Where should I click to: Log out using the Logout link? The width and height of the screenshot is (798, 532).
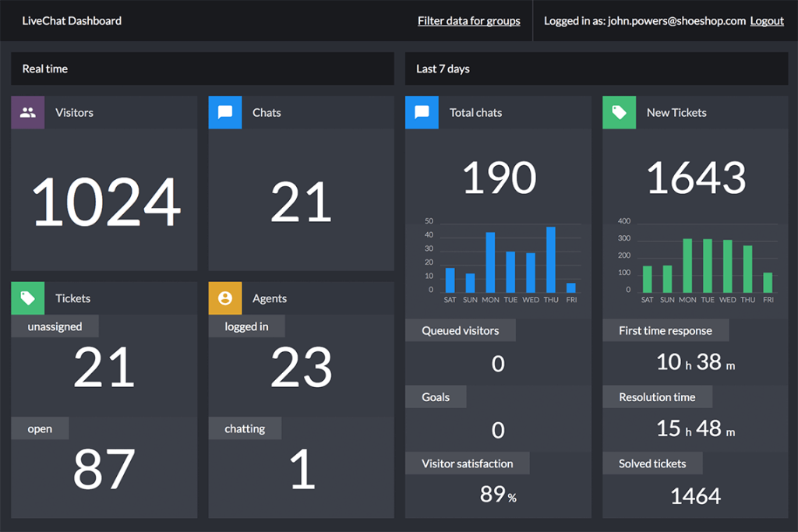coord(767,21)
